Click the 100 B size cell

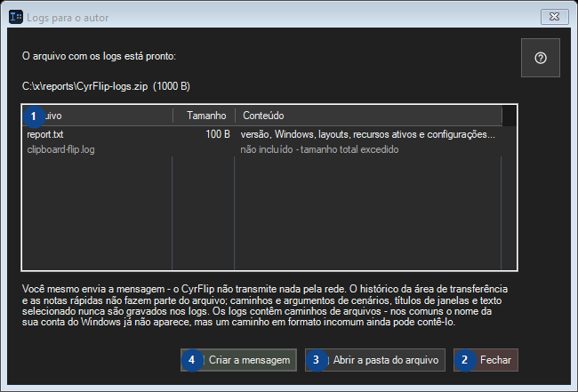(x=218, y=134)
